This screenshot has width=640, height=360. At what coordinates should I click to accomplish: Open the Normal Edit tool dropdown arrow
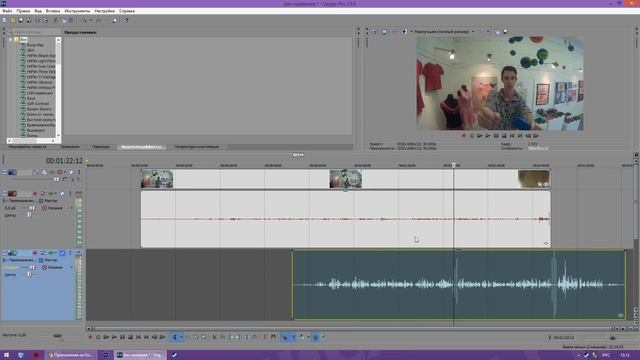tap(182, 337)
